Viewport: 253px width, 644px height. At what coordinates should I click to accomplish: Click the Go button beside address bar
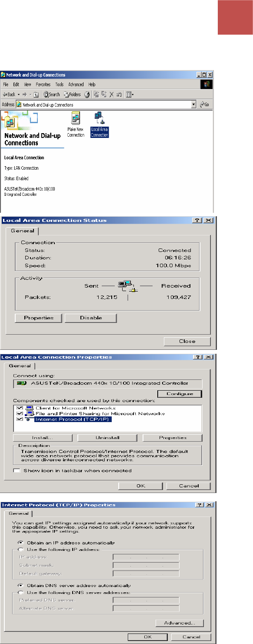pyautogui.click(x=204, y=105)
